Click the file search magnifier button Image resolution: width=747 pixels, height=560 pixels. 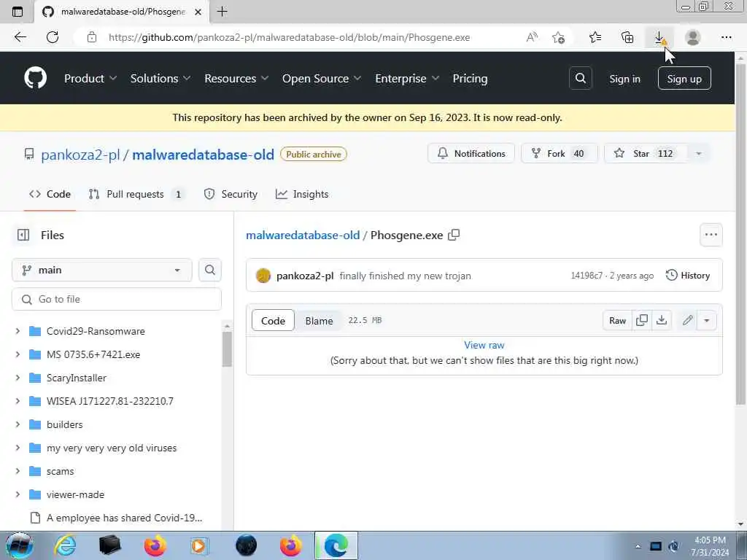point(209,270)
